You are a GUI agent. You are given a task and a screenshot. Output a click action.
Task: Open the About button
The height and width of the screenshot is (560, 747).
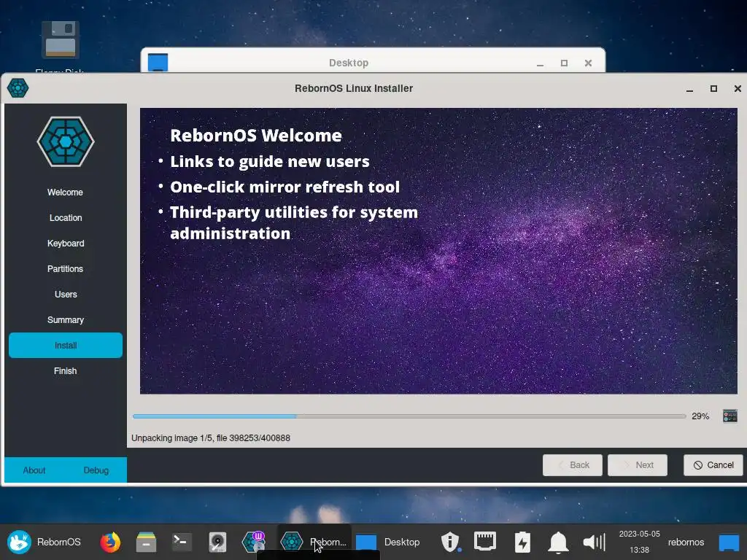tap(34, 470)
